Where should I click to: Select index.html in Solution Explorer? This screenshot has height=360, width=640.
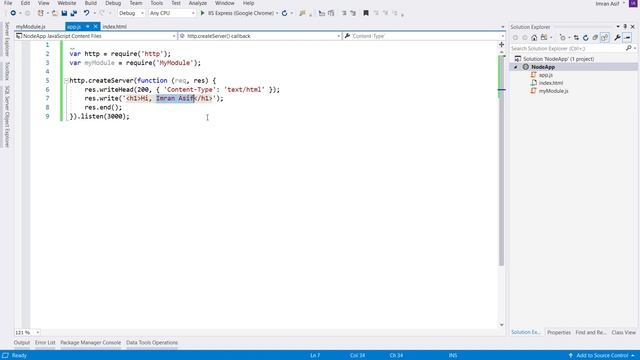551,83
